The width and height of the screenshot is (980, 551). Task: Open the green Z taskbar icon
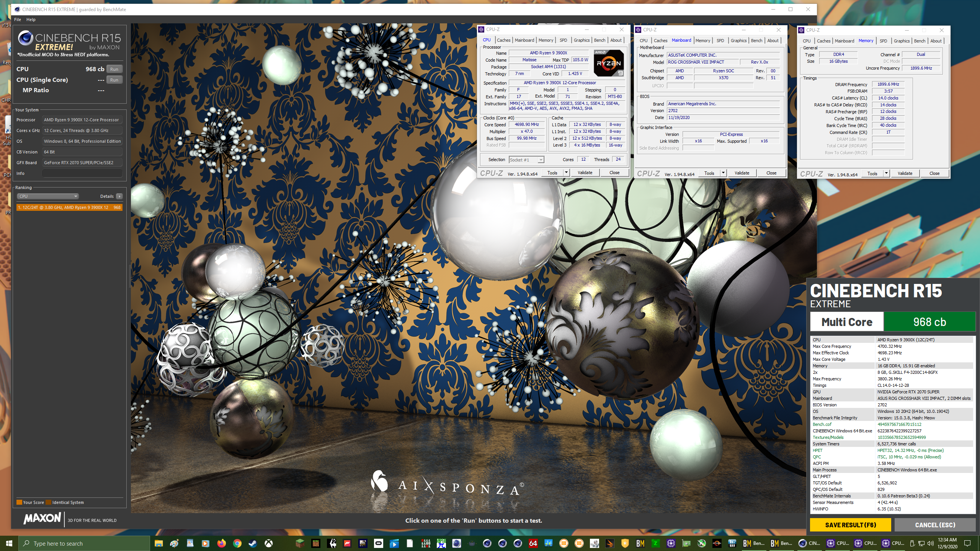tap(656, 543)
